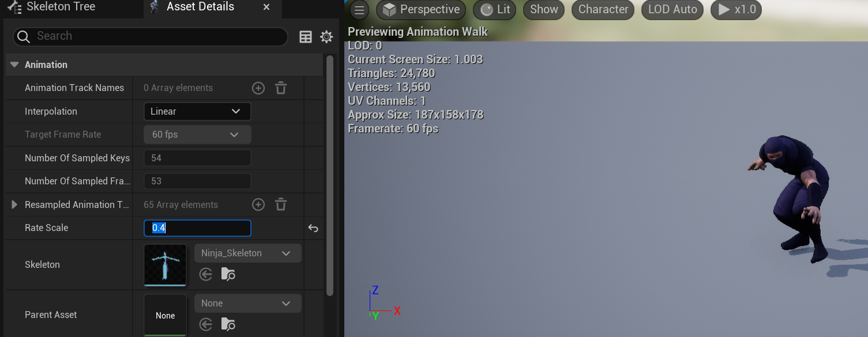This screenshot has height=337, width=868.
Task: Browse to Parent Asset in Content Browser
Action: pyautogui.click(x=228, y=325)
